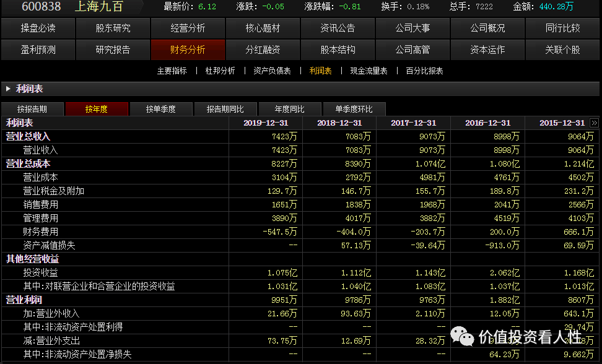Open the 操盘必读 tab

(38, 28)
